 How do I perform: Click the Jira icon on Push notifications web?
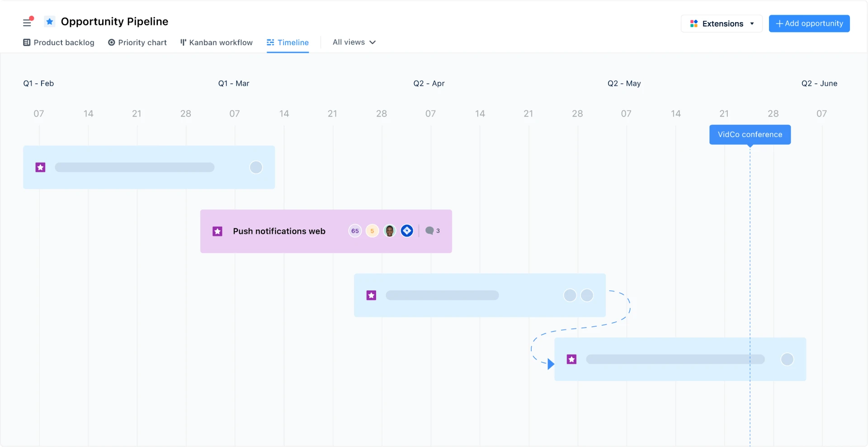tap(407, 231)
